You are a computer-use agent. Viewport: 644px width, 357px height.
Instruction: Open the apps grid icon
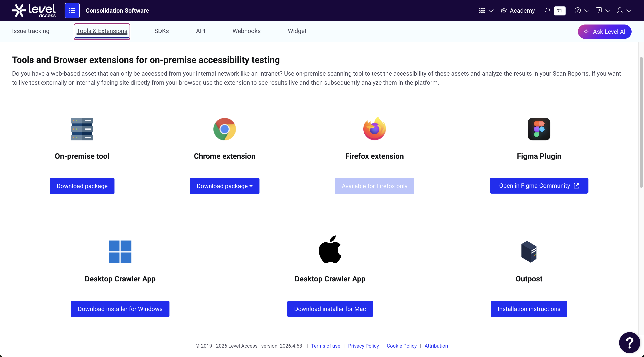(482, 11)
